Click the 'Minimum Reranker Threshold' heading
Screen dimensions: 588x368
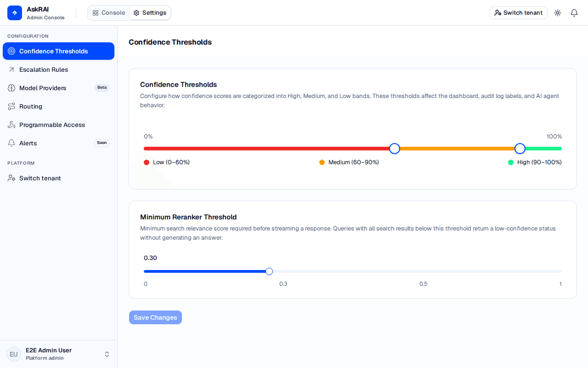click(x=188, y=217)
